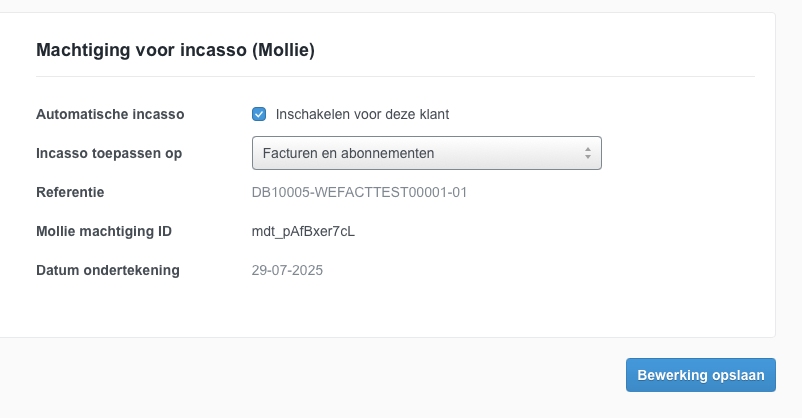Screen dimensions: 802x418
Task: Toggle the automatic incasso checkbox
Action: [259, 114]
